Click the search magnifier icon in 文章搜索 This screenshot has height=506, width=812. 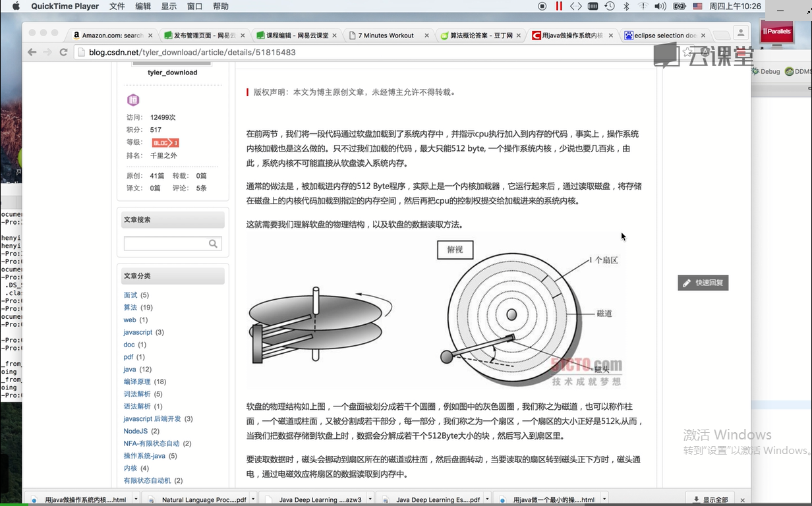(x=213, y=244)
